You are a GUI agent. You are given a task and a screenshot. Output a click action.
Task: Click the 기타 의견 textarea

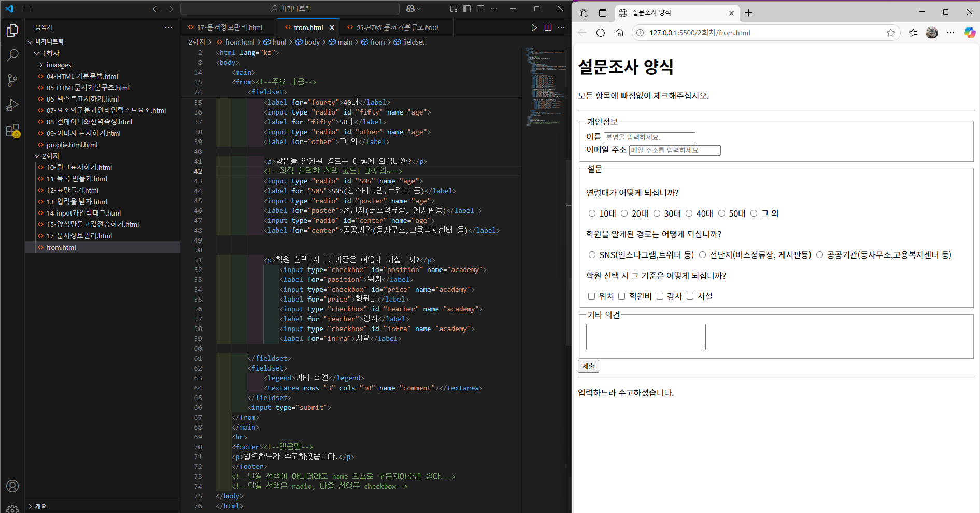(646, 337)
